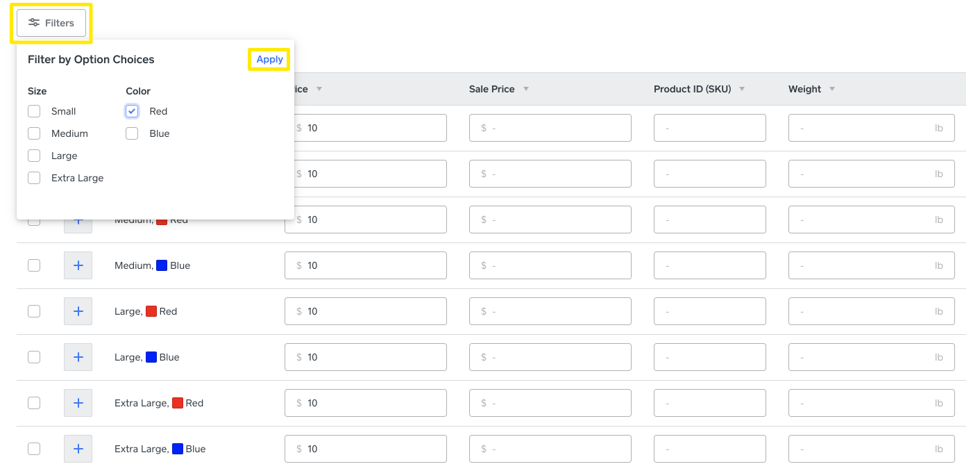This screenshot has width=980, height=471.
Task: Enable the Extra Large size filter
Action: pyautogui.click(x=34, y=178)
